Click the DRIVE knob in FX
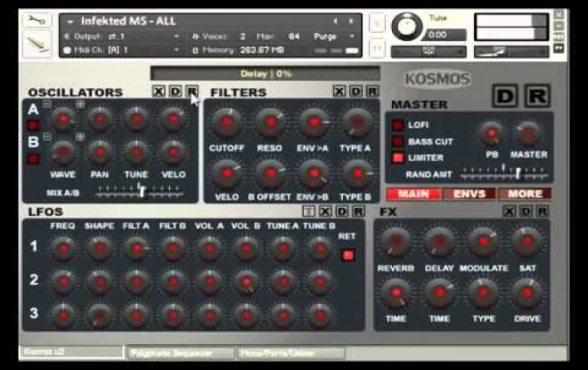The image size is (588, 370). coord(527,292)
